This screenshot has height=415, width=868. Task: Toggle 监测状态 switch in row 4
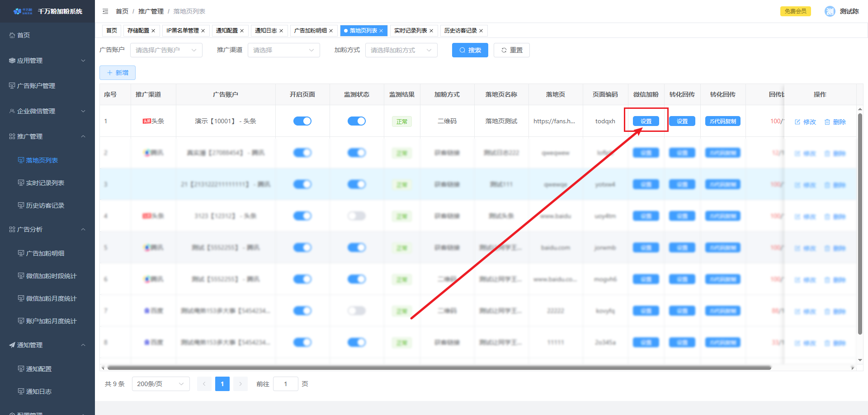click(x=357, y=216)
